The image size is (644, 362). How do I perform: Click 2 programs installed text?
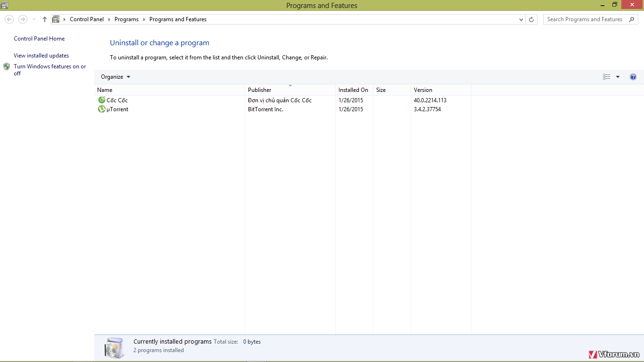[x=158, y=350]
